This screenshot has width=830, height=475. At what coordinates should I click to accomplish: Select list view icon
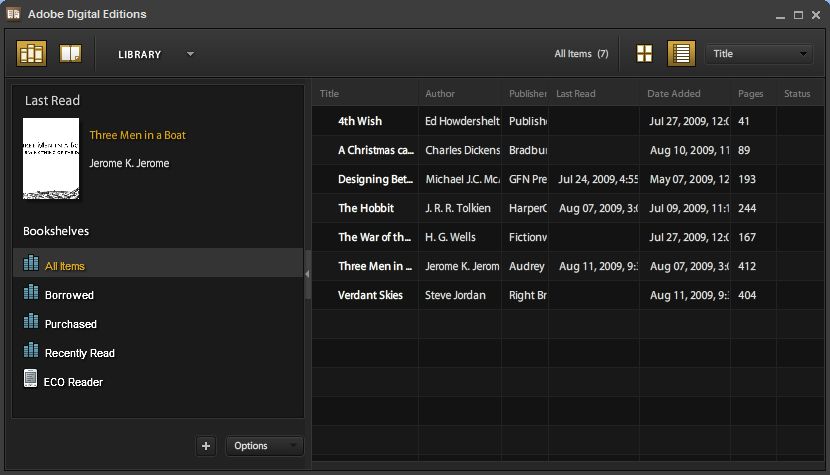pyautogui.click(x=681, y=53)
